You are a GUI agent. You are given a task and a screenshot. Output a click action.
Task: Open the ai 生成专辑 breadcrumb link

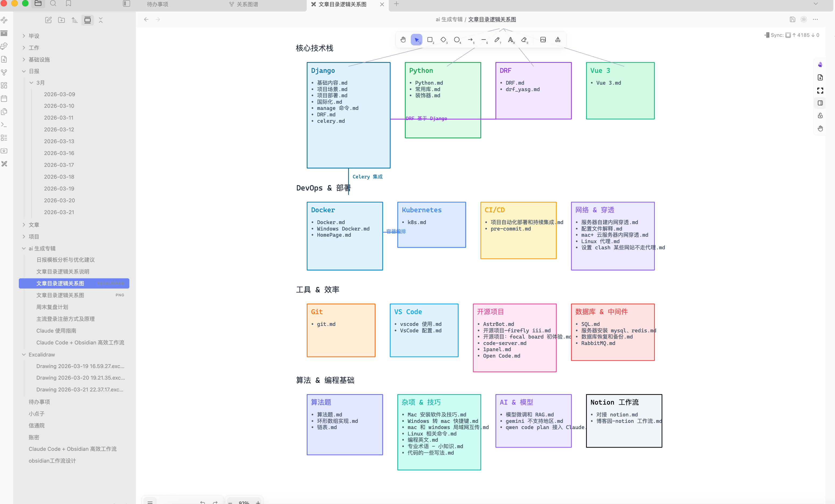[449, 19]
